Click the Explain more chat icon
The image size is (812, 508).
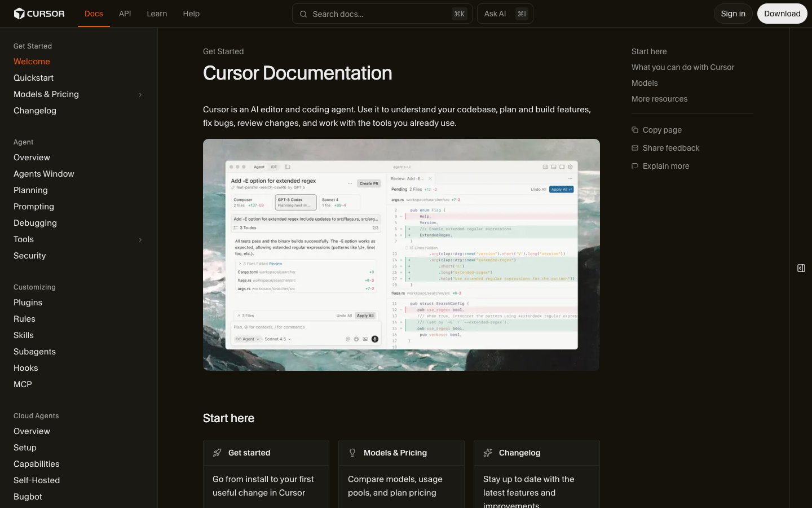(x=635, y=166)
